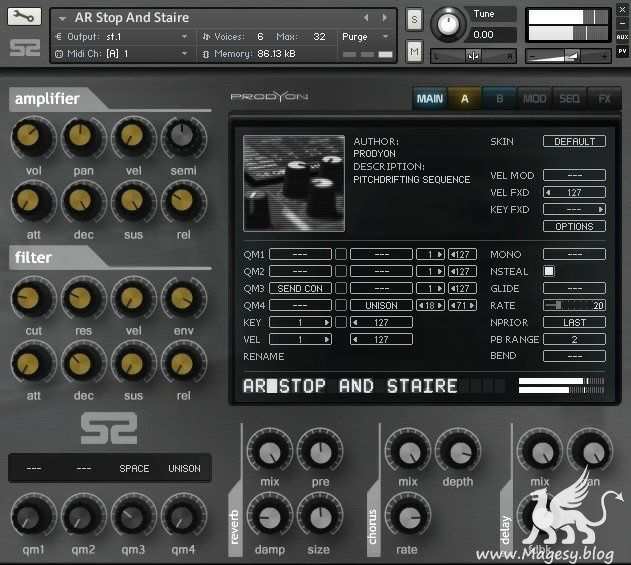
Task: Click the RENAME label
Action: click(x=264, y=356)
